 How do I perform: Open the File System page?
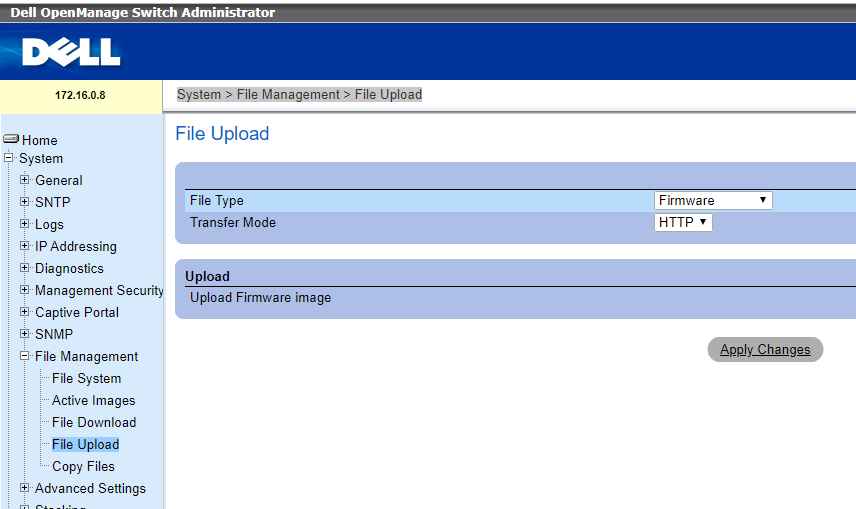[87, 378]
